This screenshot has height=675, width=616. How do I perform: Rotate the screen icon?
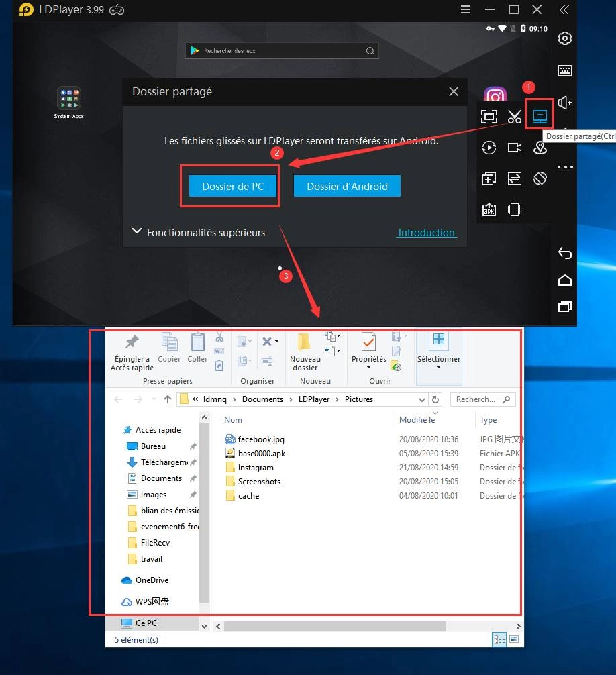click(540, 178)
